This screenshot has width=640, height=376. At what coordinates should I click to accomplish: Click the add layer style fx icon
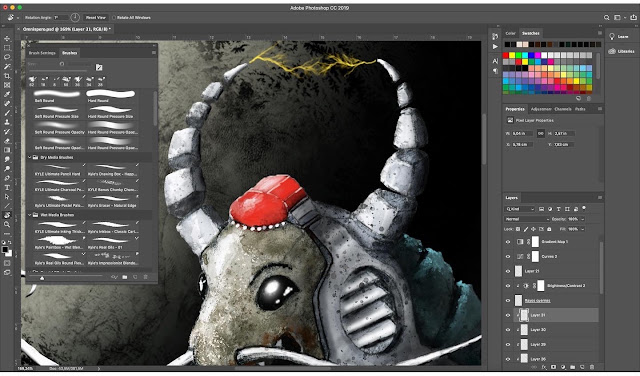(x=544, y=367)
